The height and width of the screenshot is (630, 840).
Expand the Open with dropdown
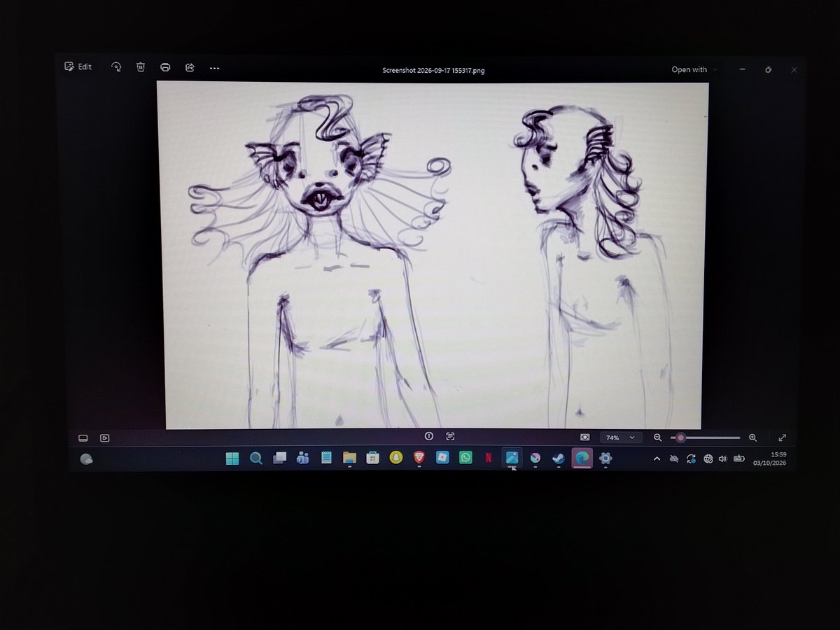pos(694,69)
